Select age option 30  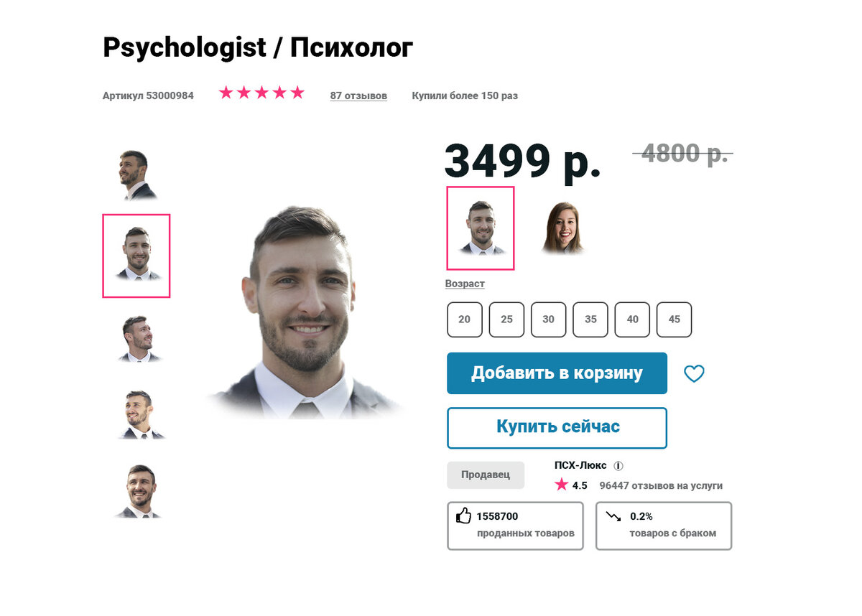pyautogui.click(x=548, y=319)
